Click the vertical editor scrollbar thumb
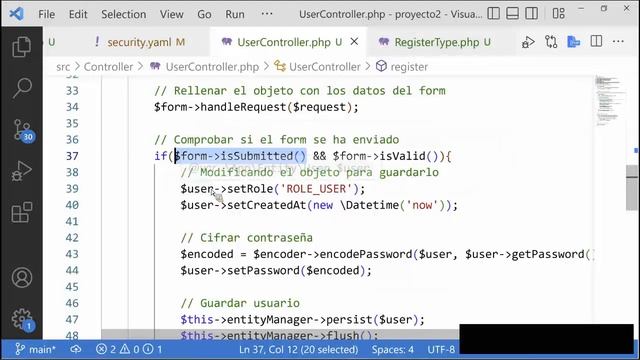The width and height of the screenshot is (640, 360). point(632,188)
